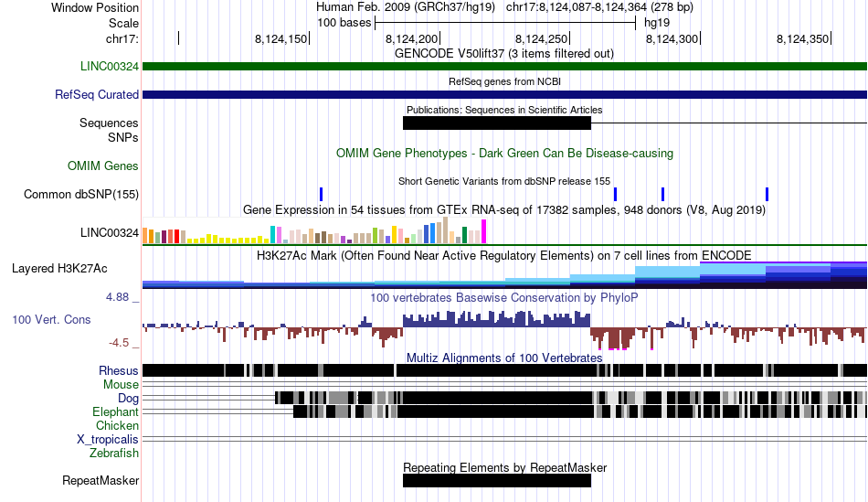Click the Chicken alignment row label
868x502 pixels.
(x=117, y=425)
